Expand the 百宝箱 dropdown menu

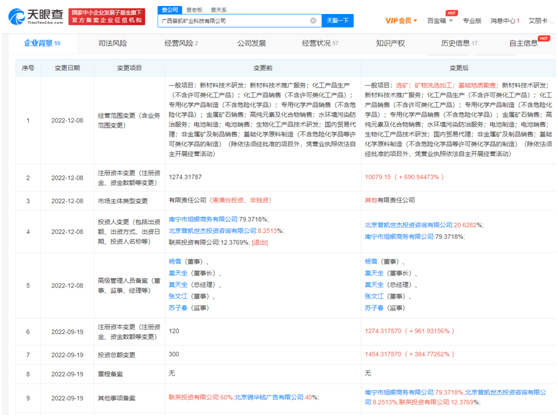(x=439, y=21)
